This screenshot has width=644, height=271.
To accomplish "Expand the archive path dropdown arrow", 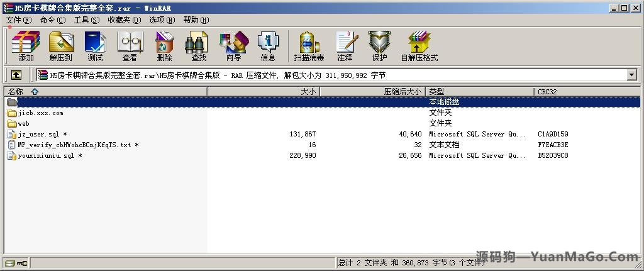I will 631,75.
